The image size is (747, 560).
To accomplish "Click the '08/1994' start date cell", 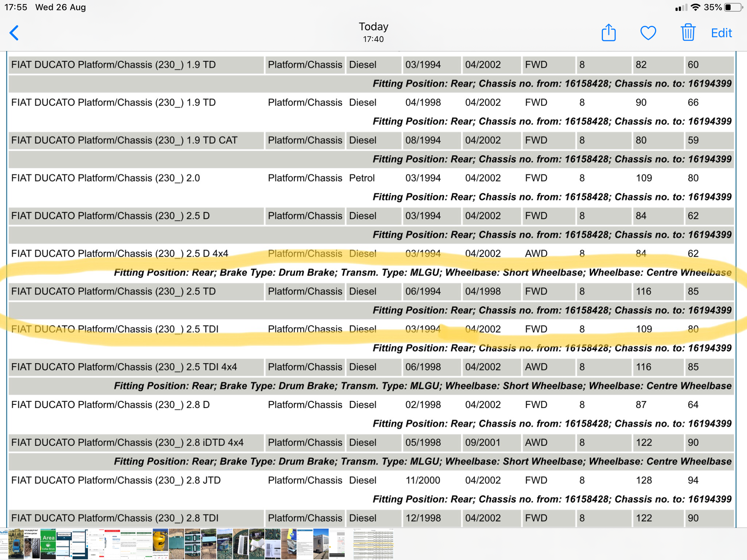I will (x=423, y=140).
